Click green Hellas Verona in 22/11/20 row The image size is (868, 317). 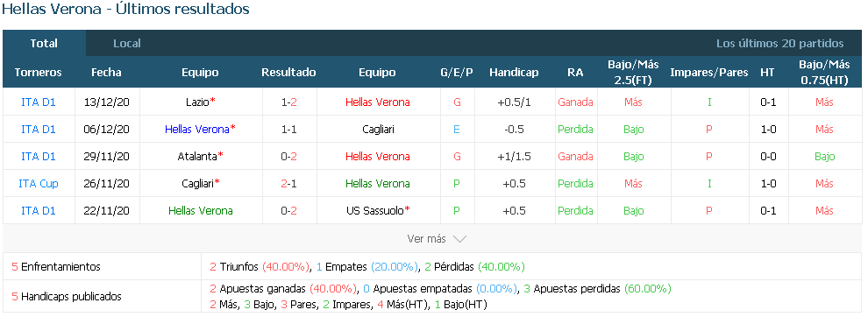[x=201, y=210]
